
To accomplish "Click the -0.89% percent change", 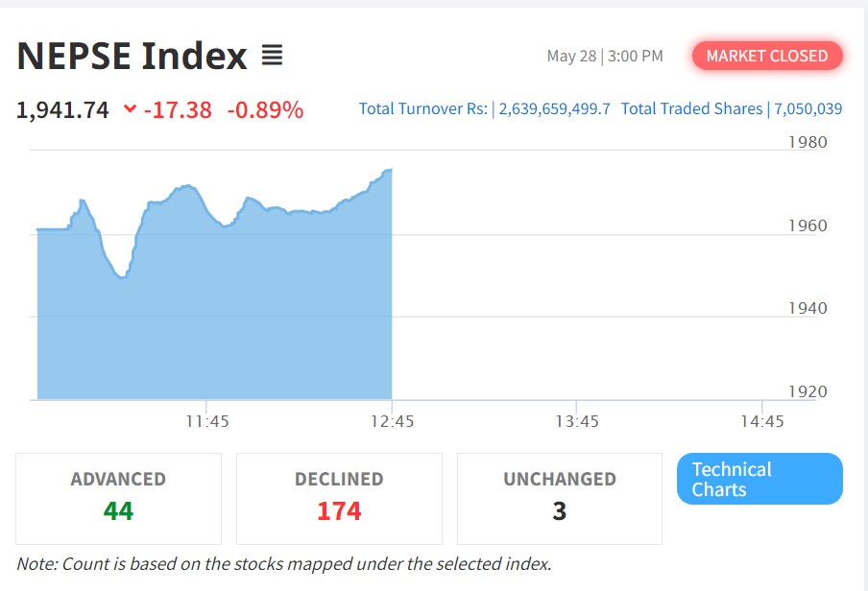I will (x=265, y=109).
